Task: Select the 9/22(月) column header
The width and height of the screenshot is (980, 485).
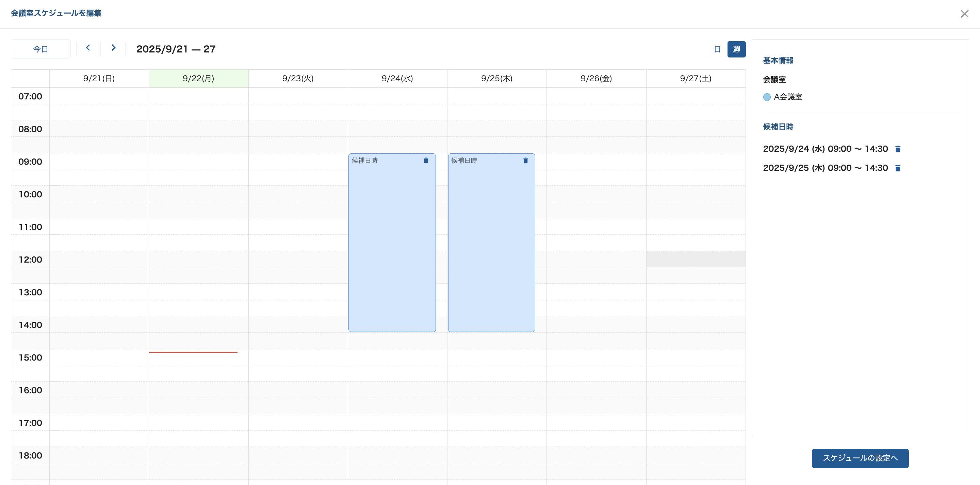Action: click(x=198, y=78)
